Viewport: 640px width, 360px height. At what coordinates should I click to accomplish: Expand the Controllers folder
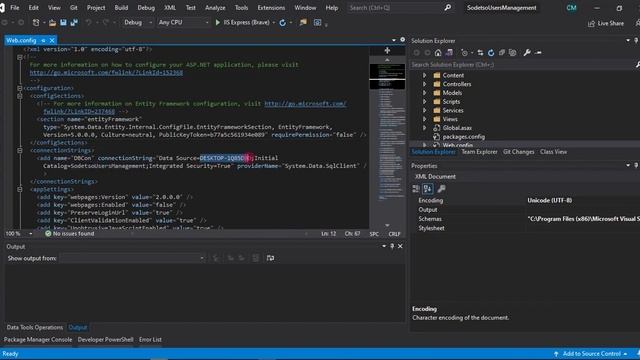click(x=424, y=84)
